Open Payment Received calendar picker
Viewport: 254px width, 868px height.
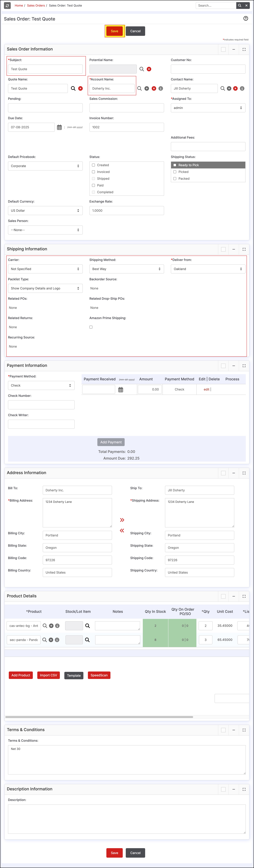(x=121, y=389)
